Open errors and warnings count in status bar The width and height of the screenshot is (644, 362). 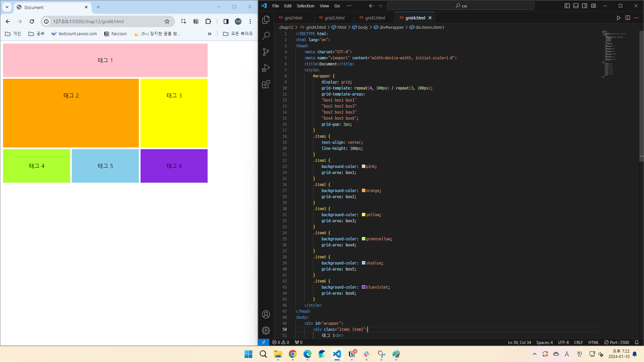click(281, 342)
